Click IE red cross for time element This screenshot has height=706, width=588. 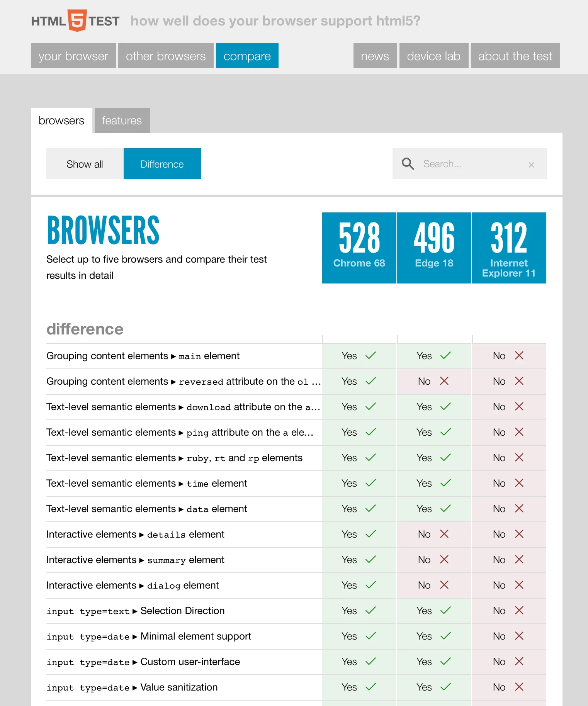point(519,483)
